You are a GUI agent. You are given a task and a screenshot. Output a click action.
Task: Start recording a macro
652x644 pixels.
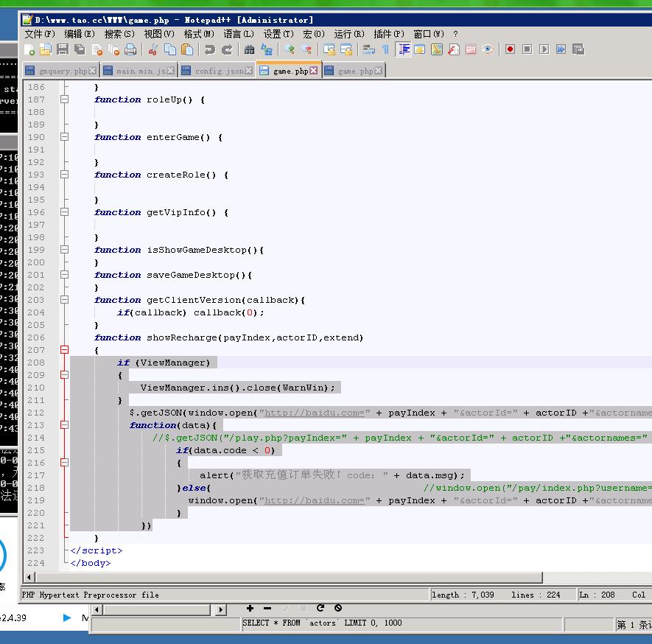pyautogui.click(x=511, y=49)
